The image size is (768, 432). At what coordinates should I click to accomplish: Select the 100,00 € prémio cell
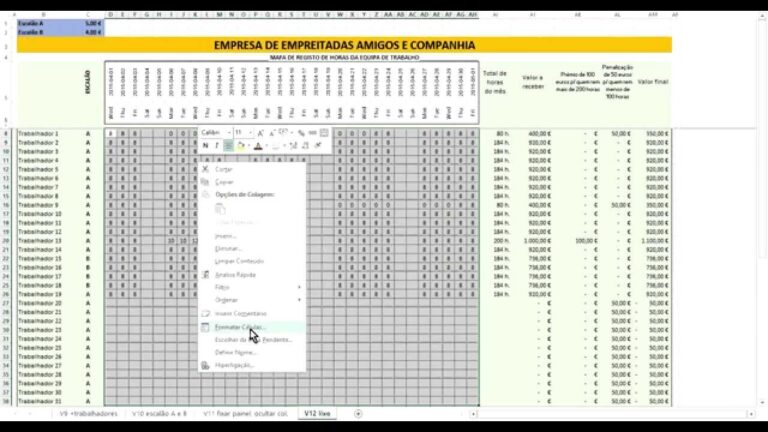point(577,240)
